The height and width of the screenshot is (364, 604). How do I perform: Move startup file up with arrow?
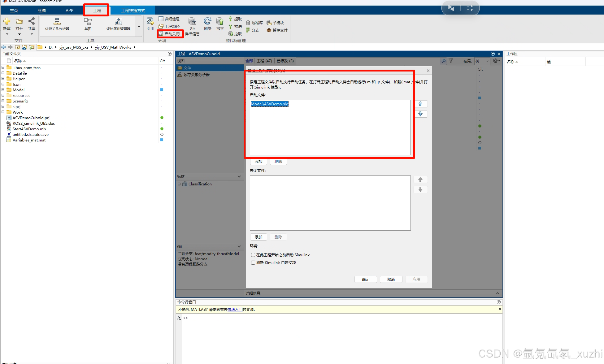tap(420, 104)
